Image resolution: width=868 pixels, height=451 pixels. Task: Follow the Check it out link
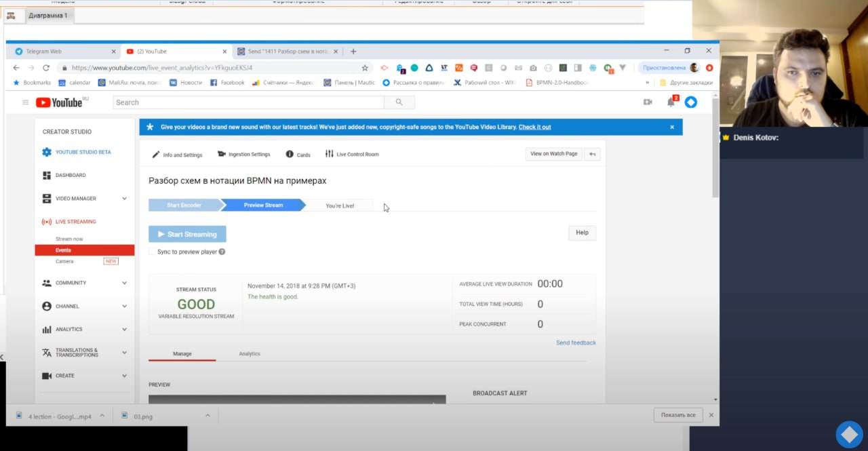[535, 128]
